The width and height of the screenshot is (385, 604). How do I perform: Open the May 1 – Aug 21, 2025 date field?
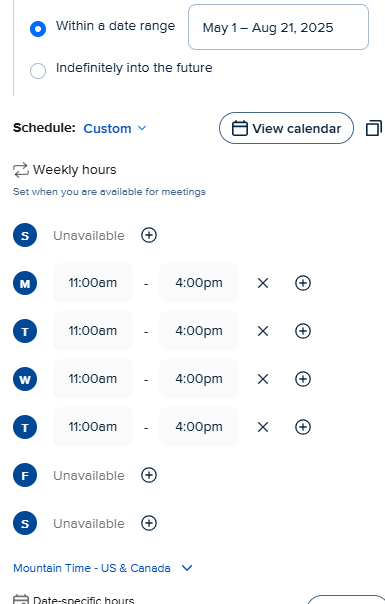point(278,27)
